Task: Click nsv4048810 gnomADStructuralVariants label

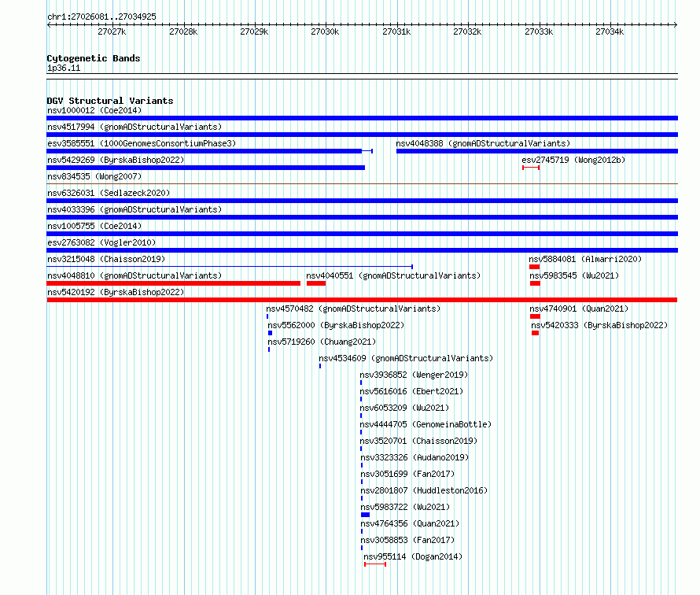Action: 134,275
